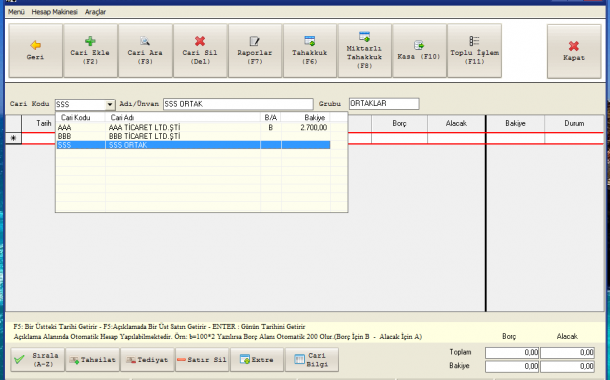This screenshot has width=610, height=380.
Task: Click the Durum column header
Action: (x=574, y=124)
